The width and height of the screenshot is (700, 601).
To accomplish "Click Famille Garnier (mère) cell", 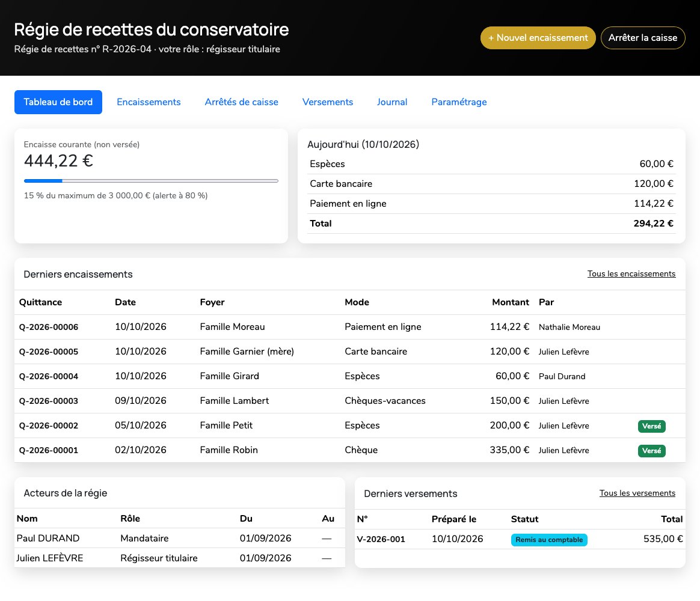I will point(247,352).
